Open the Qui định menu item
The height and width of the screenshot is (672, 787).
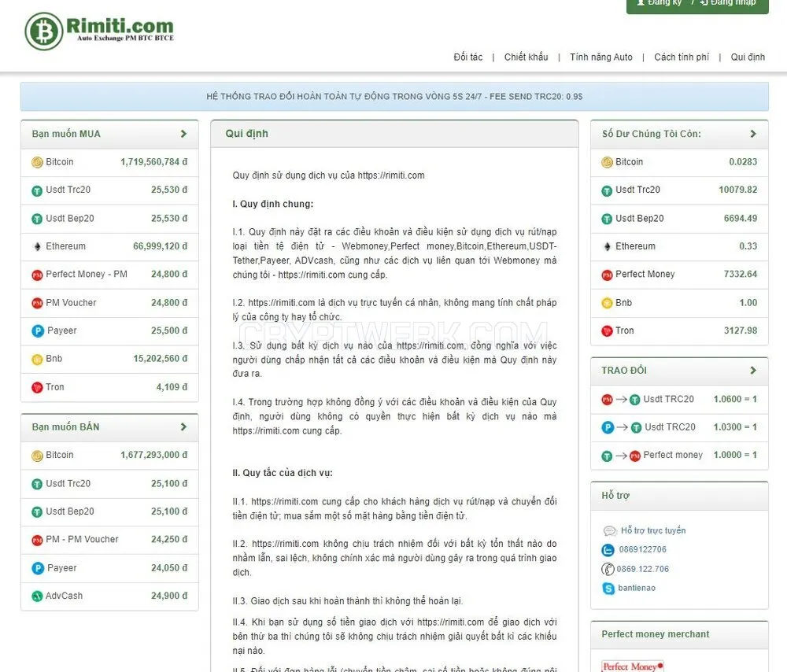click(x=748, y=57)
